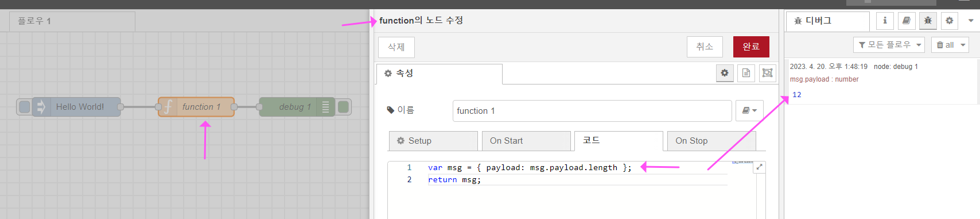Click the function의 노드 수정 panel title
This screenshot has height=219, width=980.
[421, 20]
